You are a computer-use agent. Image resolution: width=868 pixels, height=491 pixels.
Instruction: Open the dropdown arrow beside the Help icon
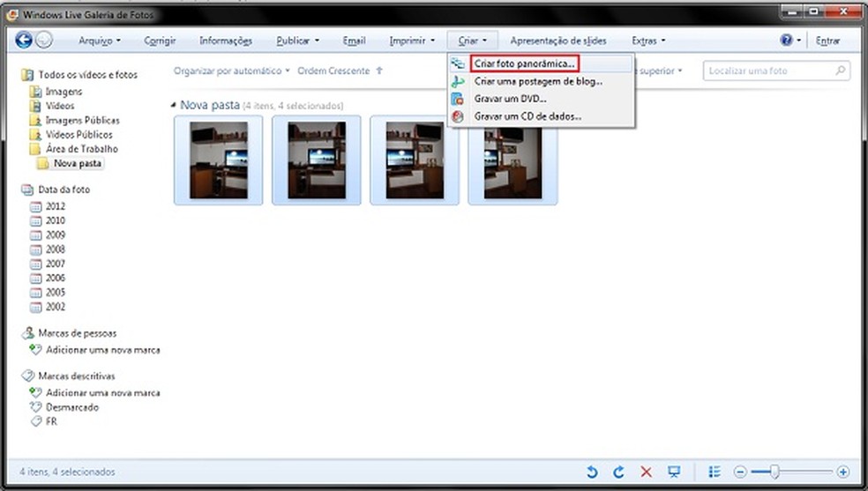(799, 40)
